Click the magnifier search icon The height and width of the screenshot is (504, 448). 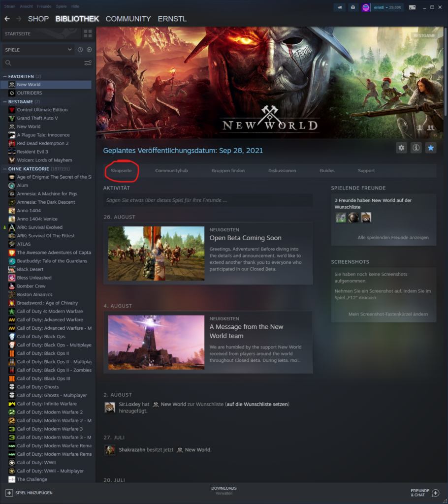[x=8, y=63]
